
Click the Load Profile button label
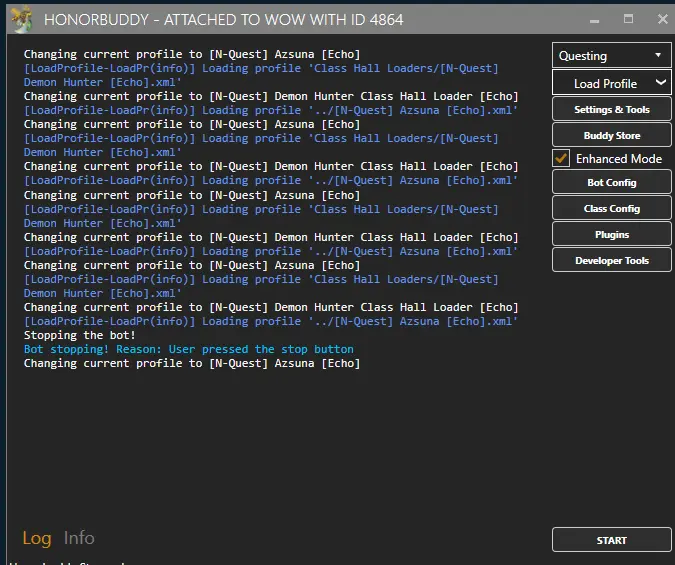tap(605, 84)
